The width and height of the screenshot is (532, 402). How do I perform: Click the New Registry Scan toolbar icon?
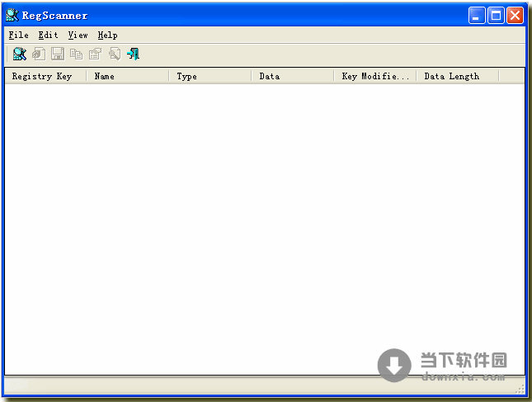click(x=19, y=54)
